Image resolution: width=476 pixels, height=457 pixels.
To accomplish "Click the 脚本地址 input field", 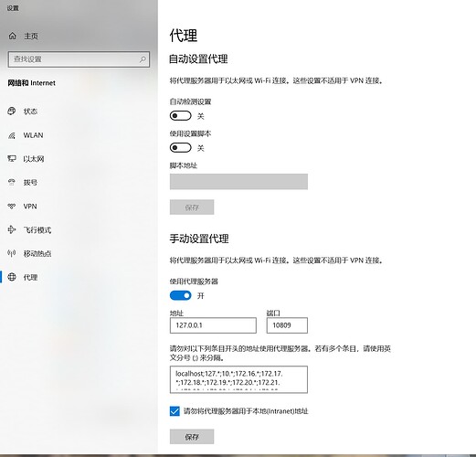I will 238,182.
